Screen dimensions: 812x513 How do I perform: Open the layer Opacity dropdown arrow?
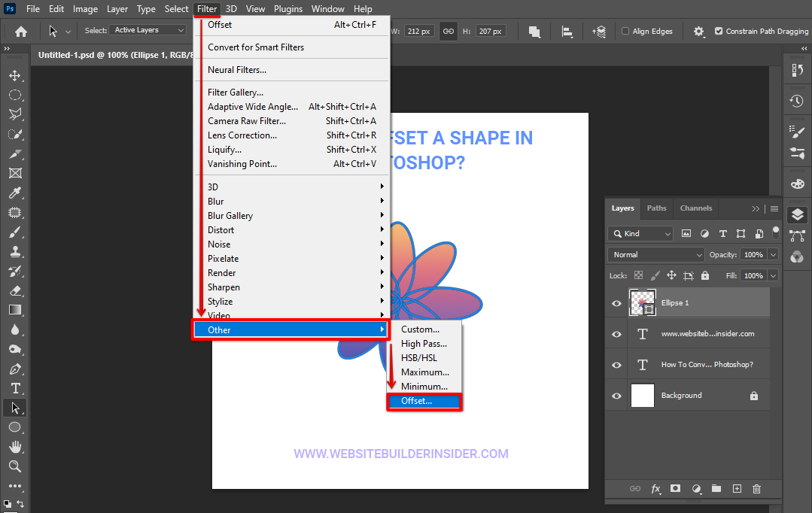pos(774,255)
